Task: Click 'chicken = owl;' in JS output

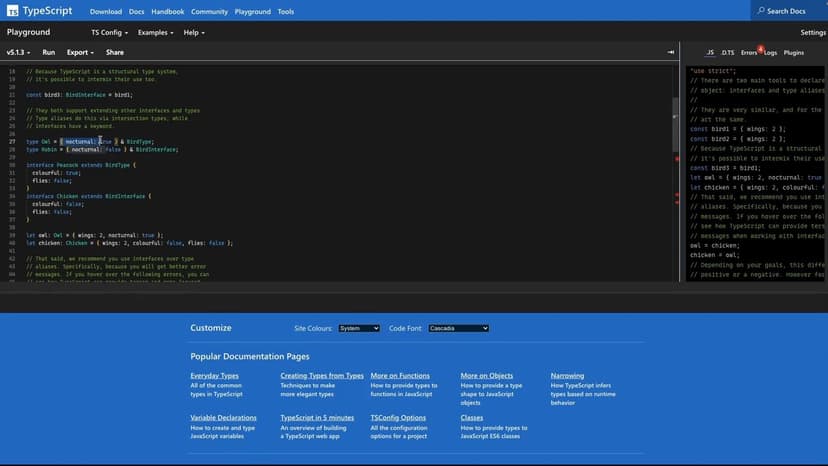Action: pos(714,255)
